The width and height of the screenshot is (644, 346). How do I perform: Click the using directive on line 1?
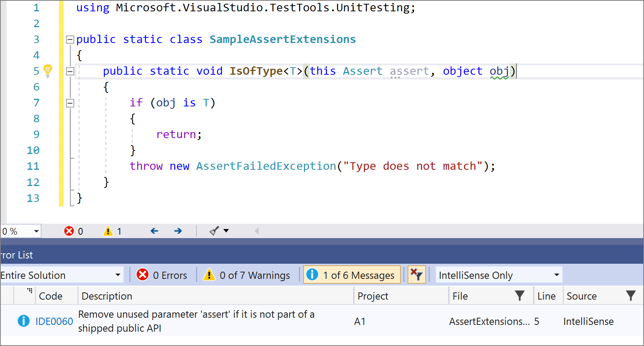[246, 8]
